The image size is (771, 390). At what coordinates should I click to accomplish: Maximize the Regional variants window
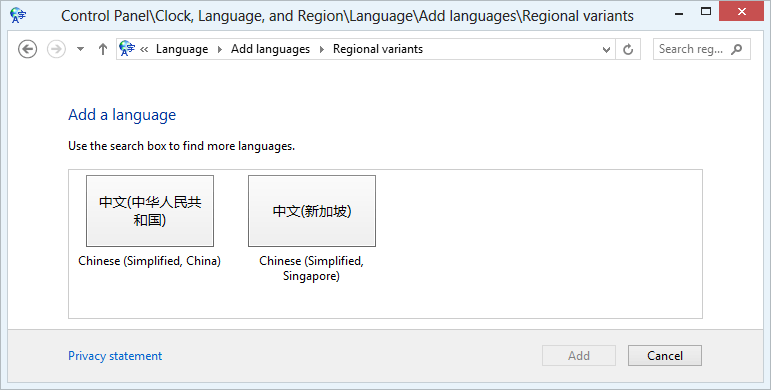point(706,12)
